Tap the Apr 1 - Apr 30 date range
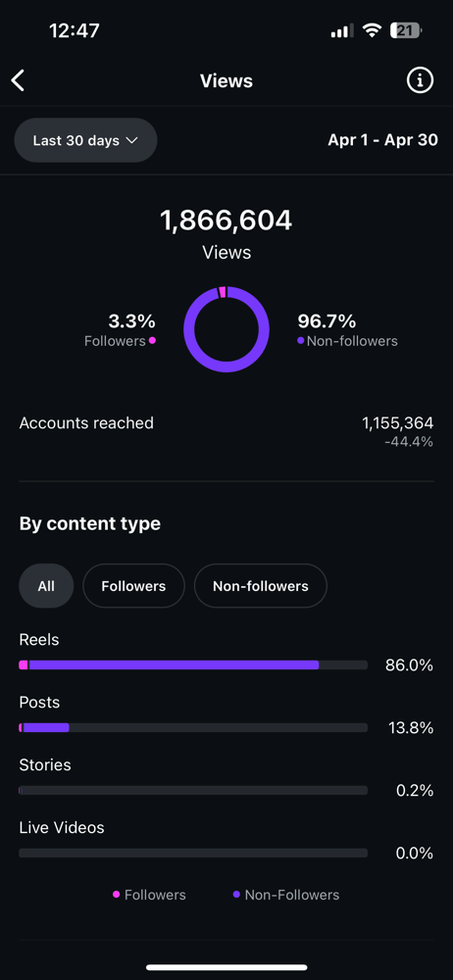The image size is (453, 980). click(x=383, y=140)
